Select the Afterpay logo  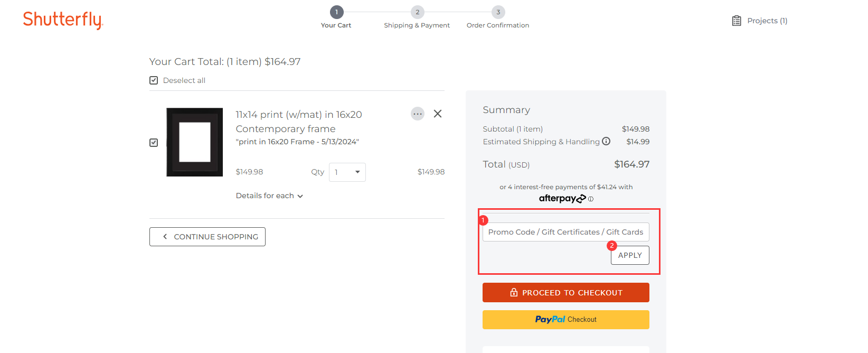pyautogui.click(x=562, y=199)
